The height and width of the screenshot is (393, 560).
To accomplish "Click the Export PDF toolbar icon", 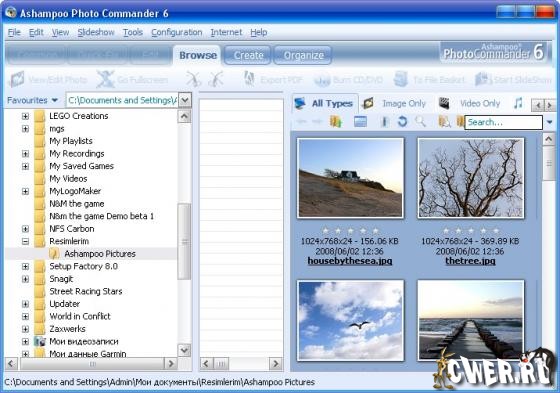I will click(x=249, y=79).
